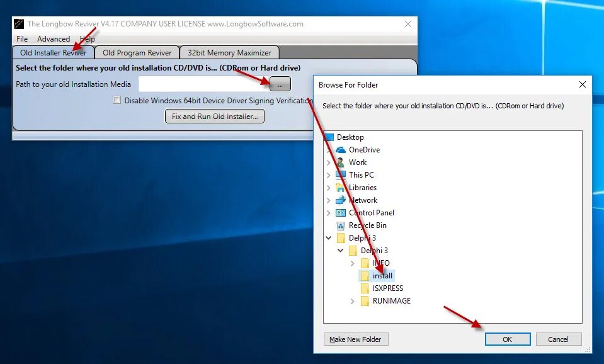Viewport: 604px width, 364px height.
Task: Expand the This PC node
Action: 328,175
